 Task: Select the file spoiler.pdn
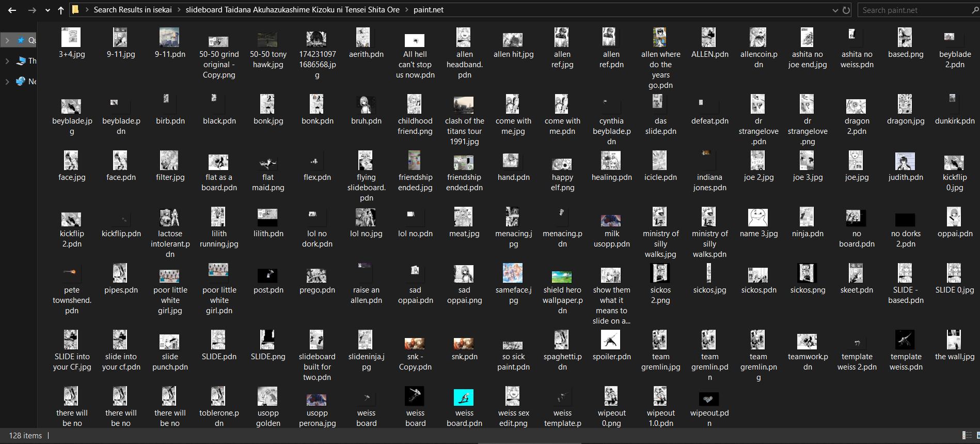click(x=611, y=346)
